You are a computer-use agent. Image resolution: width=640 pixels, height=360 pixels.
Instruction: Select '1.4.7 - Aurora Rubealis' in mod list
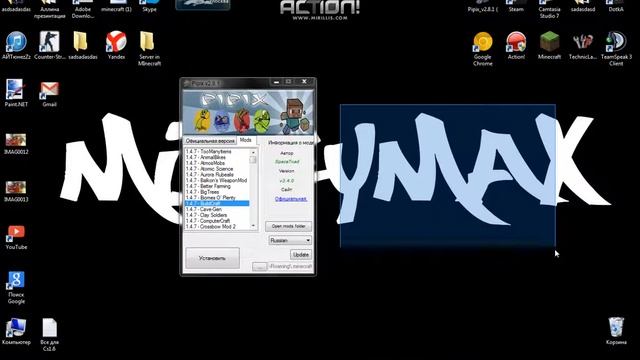217,174
